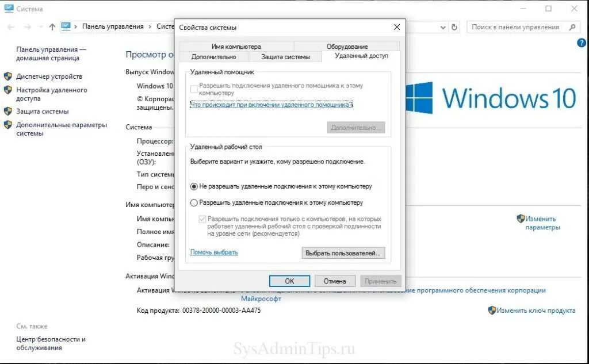Open Диспетчер устройств in sidebar
Screen dimensions: 589x364
(x=49, y=76)
